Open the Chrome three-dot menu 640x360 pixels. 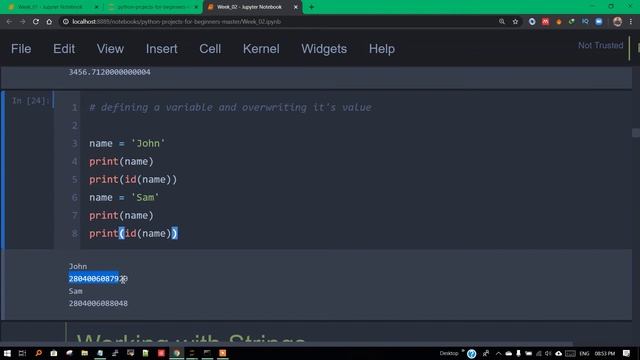tap(631, 22)
